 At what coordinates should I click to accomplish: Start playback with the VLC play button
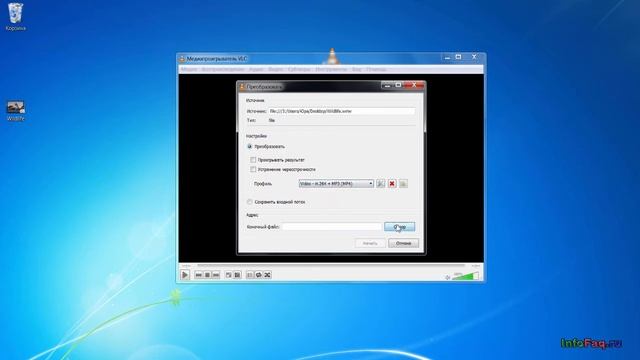[185, 275]
